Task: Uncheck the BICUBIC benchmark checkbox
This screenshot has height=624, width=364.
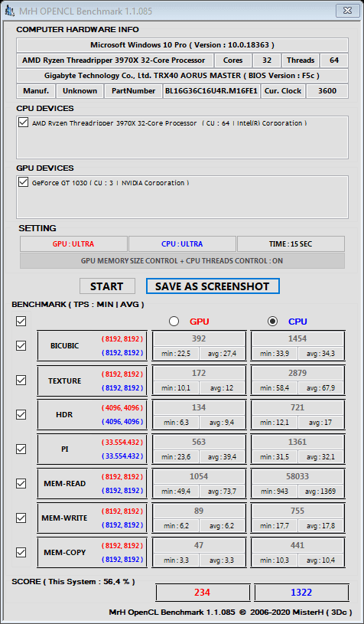Action: 21,346
